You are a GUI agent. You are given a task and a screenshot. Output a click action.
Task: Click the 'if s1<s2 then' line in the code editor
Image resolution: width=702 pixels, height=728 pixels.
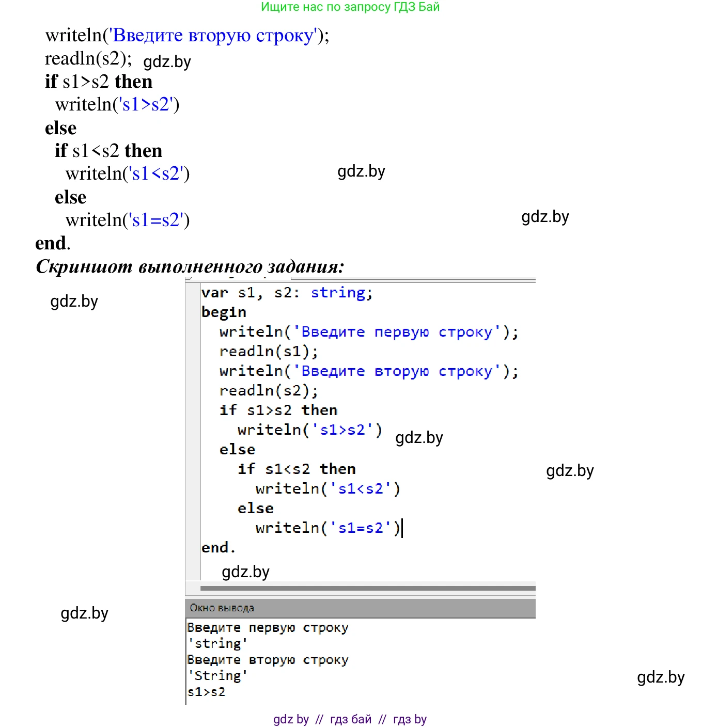click(x=297, y=469)
